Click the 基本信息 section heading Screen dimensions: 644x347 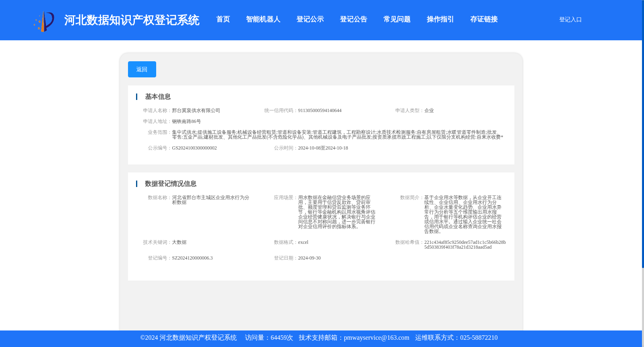pos(158,97)
